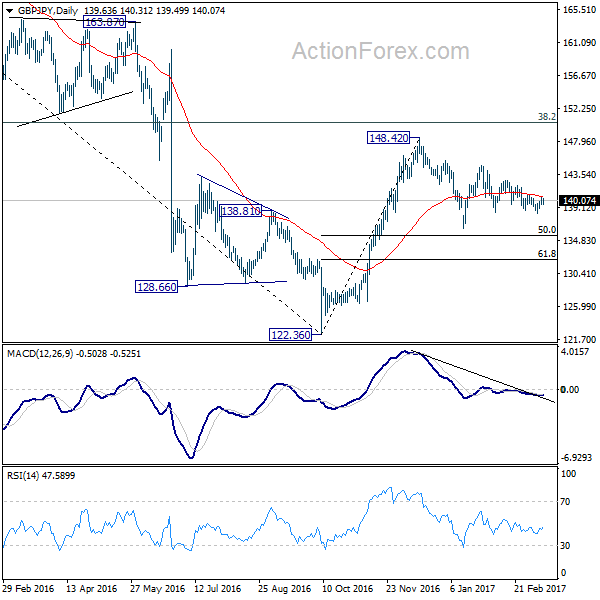Screen dimensions: 600x600
Task: Select the 122.360 low price label
Action: [x=290, y=335]
